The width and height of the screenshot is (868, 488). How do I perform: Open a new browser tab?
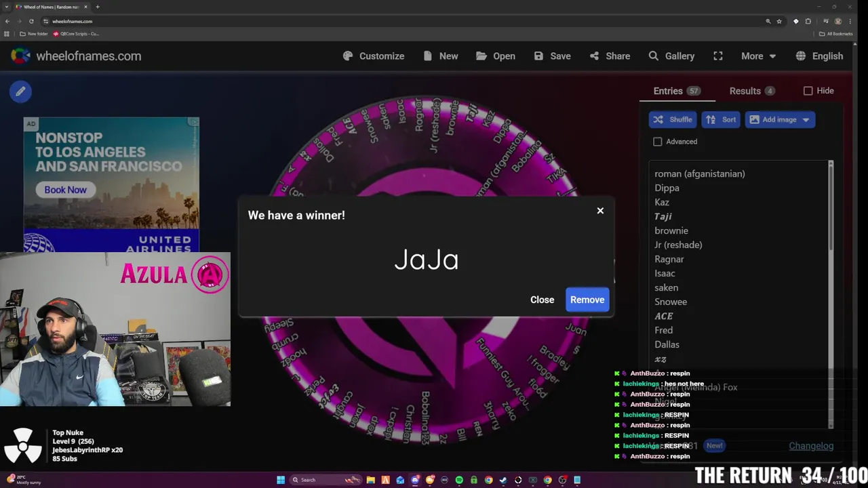click(x=98, y=7)
